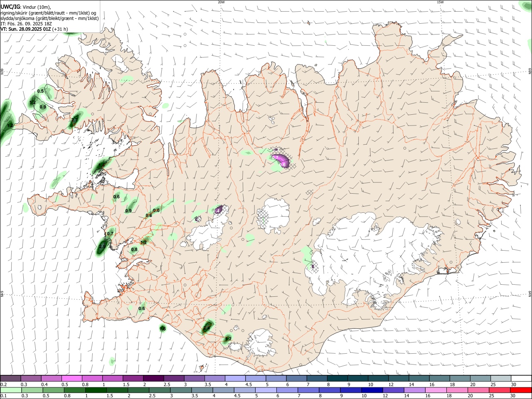Select the dark teal 8–9 swatch in the upper legend

(337, 378)
